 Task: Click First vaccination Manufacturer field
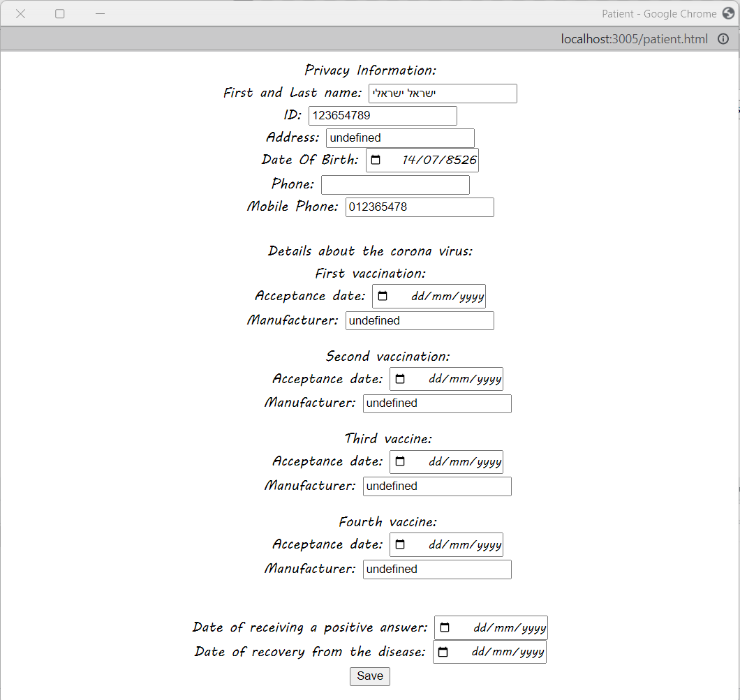(x=420, y=321)
